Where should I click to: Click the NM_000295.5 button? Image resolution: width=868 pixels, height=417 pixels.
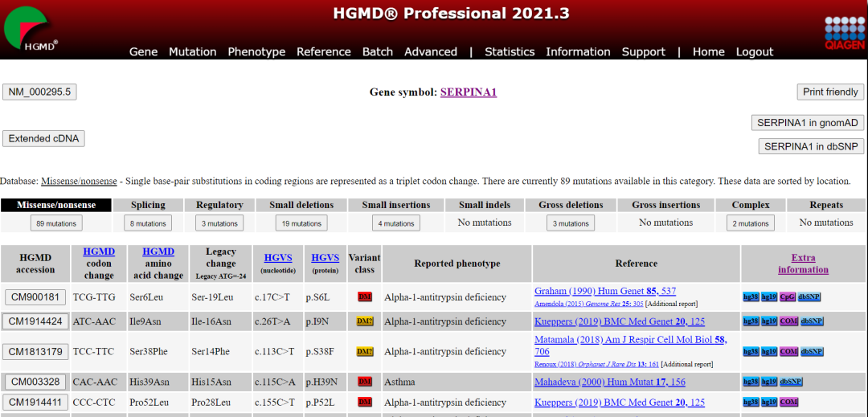pyautogui.click(x=39, y=92)
